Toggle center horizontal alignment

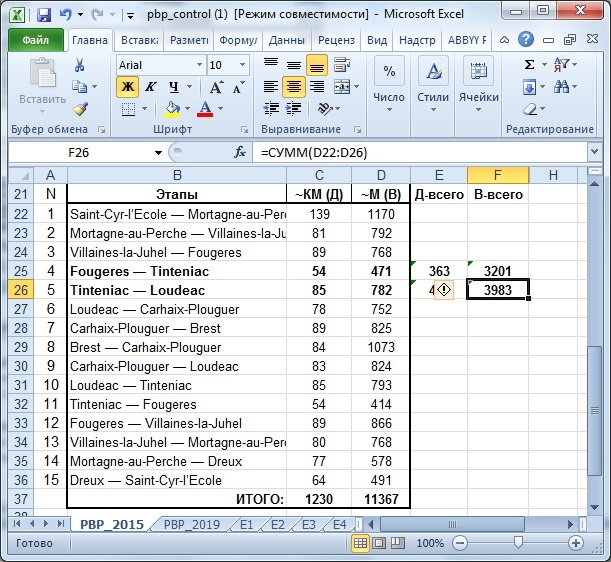(x=294, y=87)
